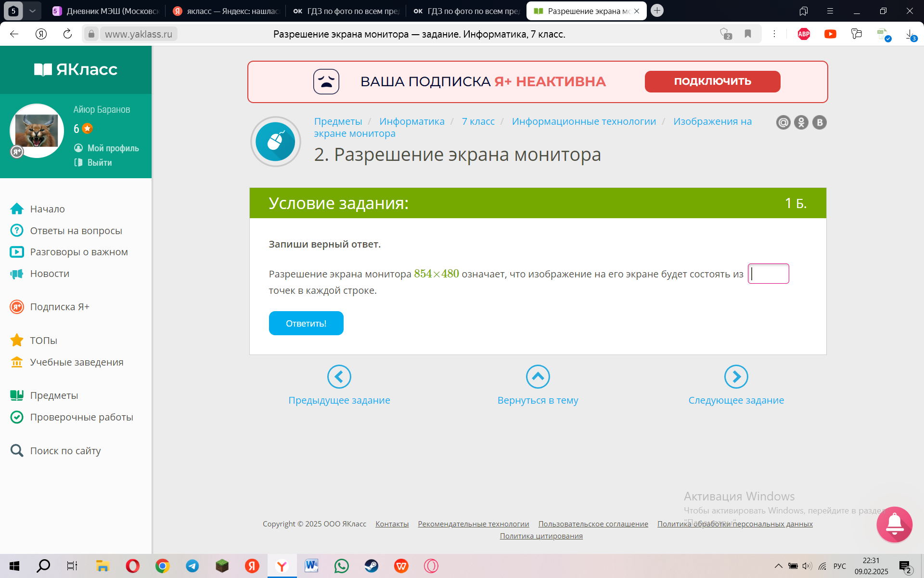Open browser three-dot page menu

click(774, 34)
